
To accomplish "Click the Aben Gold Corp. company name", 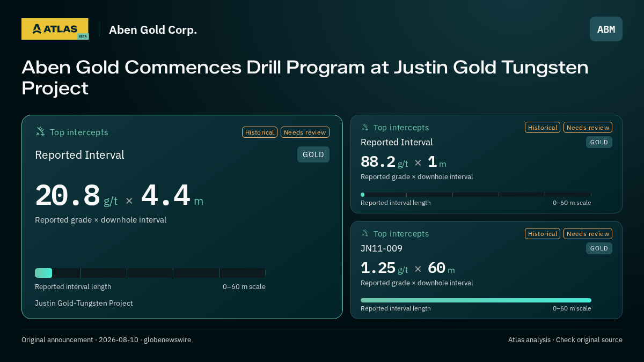I will pyautogui.click(x=153, y=30).
